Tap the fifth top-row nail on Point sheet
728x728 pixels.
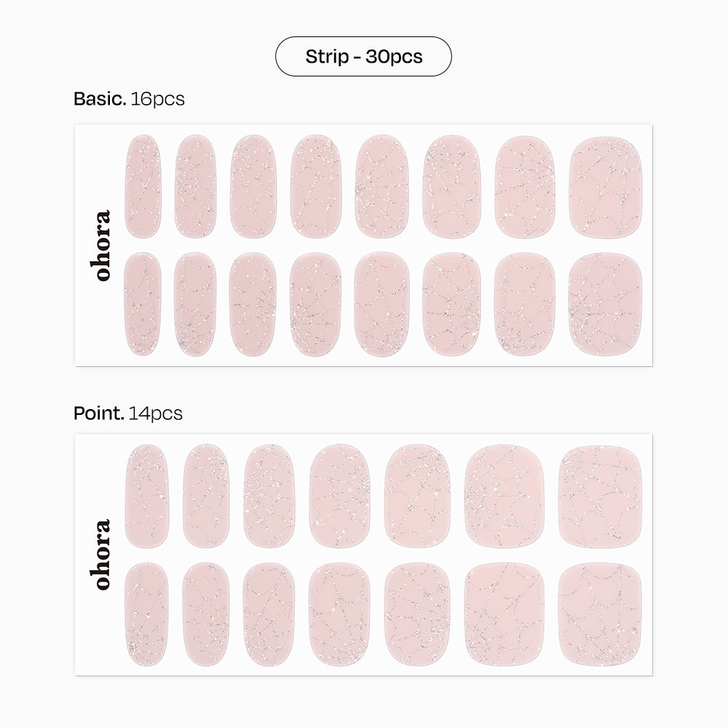417,496
